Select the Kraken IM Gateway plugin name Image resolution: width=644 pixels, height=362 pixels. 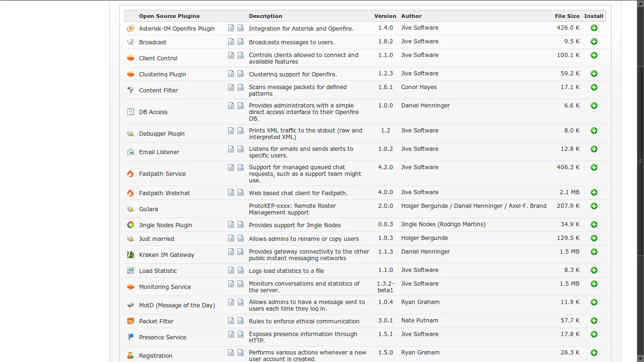click(x=166, y=255)
